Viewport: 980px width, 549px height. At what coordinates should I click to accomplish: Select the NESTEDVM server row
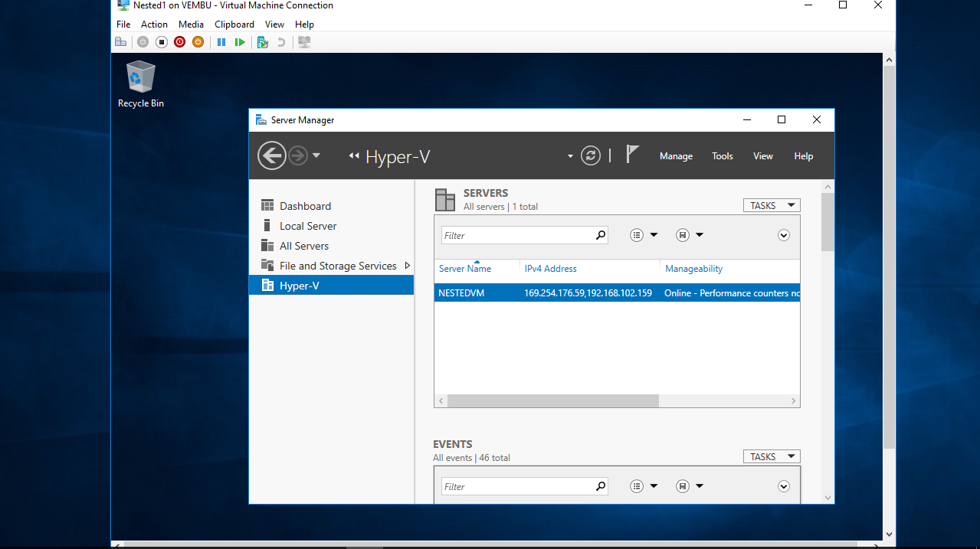[x=617, y=292]
